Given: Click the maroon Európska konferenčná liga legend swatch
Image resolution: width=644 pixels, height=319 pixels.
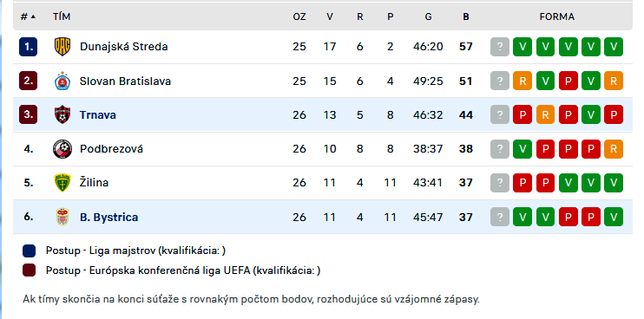Looking at the screenshot, I should point(30,270).
